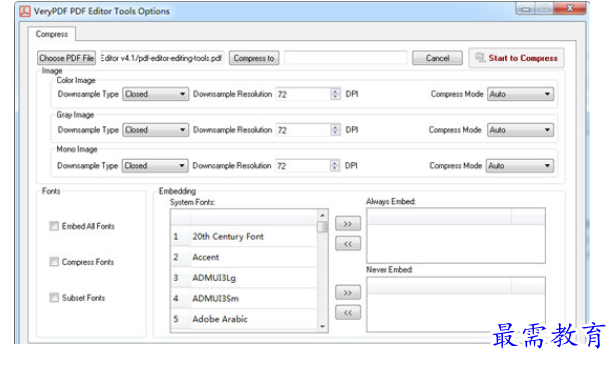Click Gray Image Downsample Resolution value field
Screen dimensions: 614x367
[303, 130]
